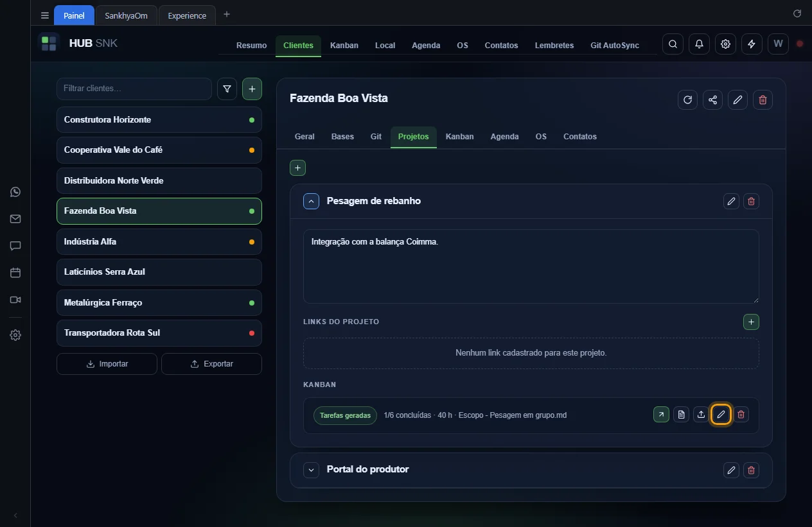
Task: Open the client filter funnel icon
Action: (227, 89)
